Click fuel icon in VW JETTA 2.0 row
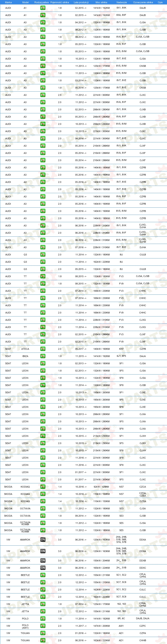Viewport: 167px width, 644px height. click(x=43, y=611)
